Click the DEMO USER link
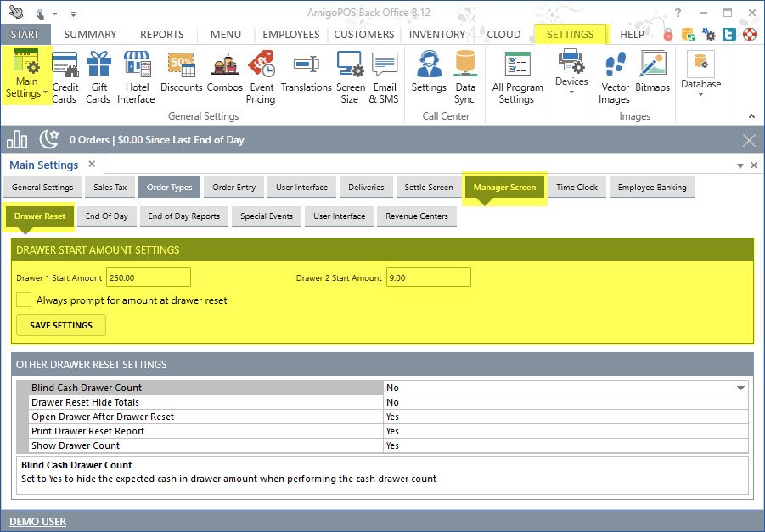This screenshot has width=765, height=532. [37, 521]
